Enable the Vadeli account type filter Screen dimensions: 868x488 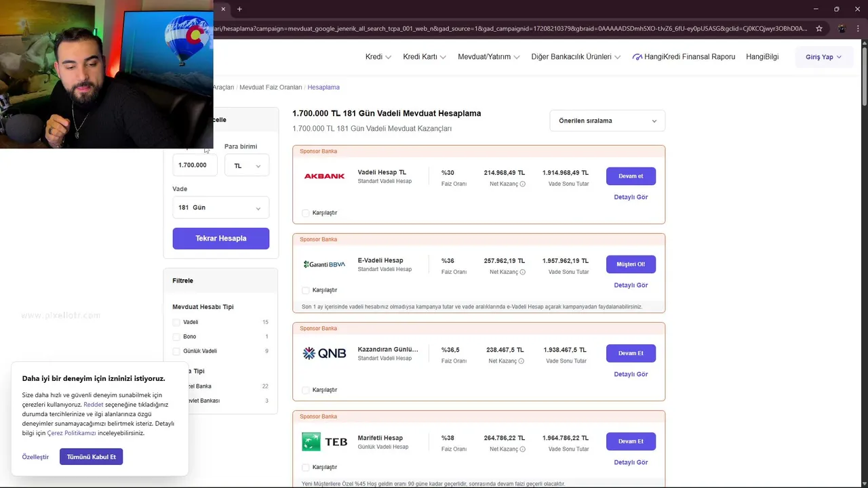[176, 323]
